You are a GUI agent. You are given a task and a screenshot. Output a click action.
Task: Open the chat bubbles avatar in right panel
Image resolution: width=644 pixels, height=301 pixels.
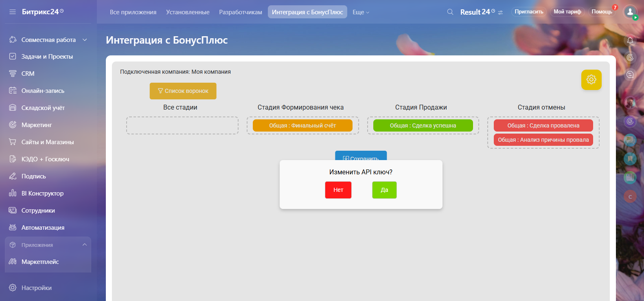click(630, 140)
